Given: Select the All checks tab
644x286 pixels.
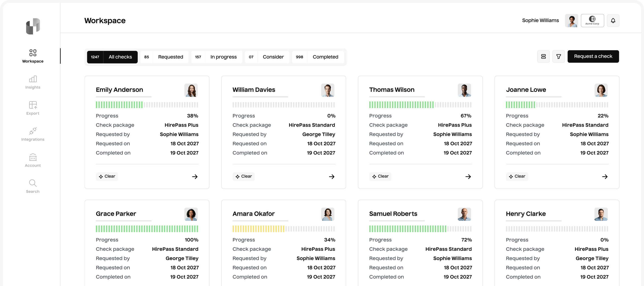Looking at the screenshot, I should (x=112, y=57).
